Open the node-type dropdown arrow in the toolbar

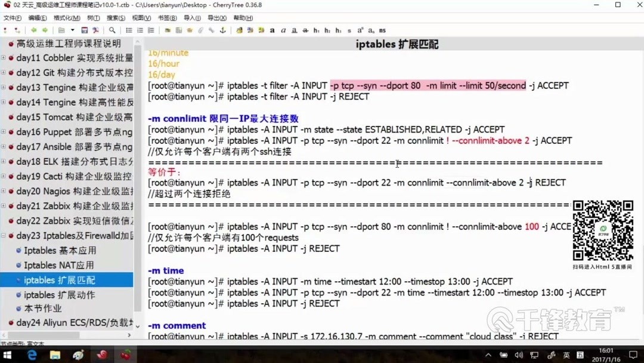click(x=72, y=29)
